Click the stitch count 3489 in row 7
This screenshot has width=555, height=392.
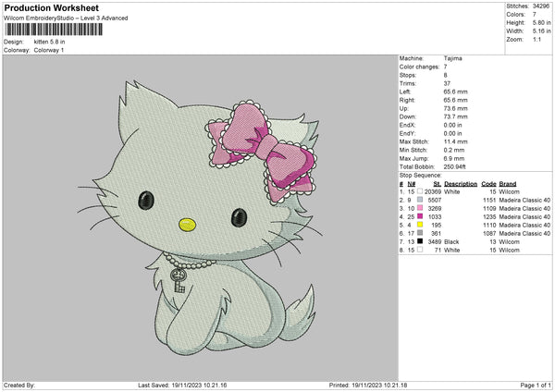[x=435, y=241]
